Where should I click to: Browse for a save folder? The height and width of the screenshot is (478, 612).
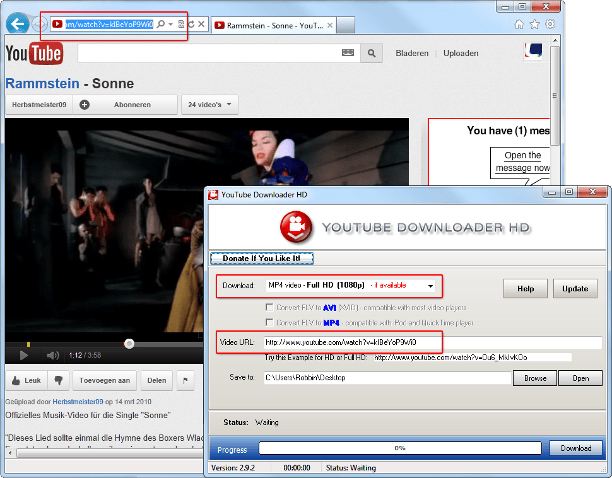coord(535,378)
